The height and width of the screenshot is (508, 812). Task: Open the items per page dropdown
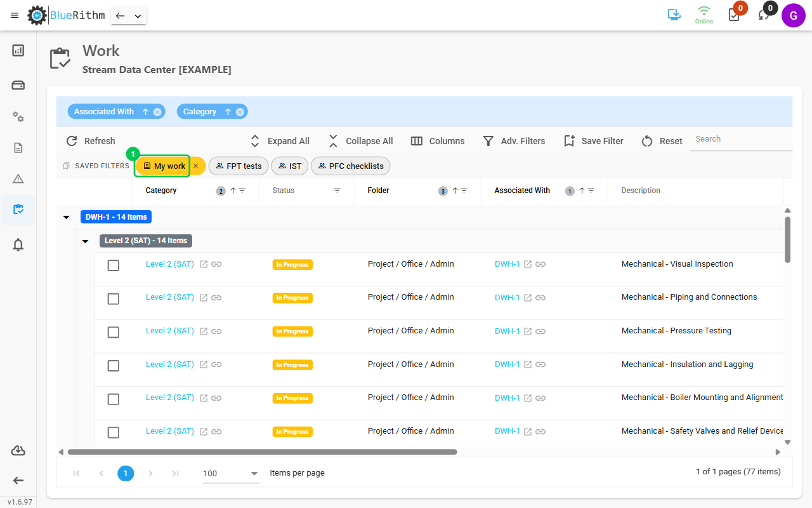(231, 473)
